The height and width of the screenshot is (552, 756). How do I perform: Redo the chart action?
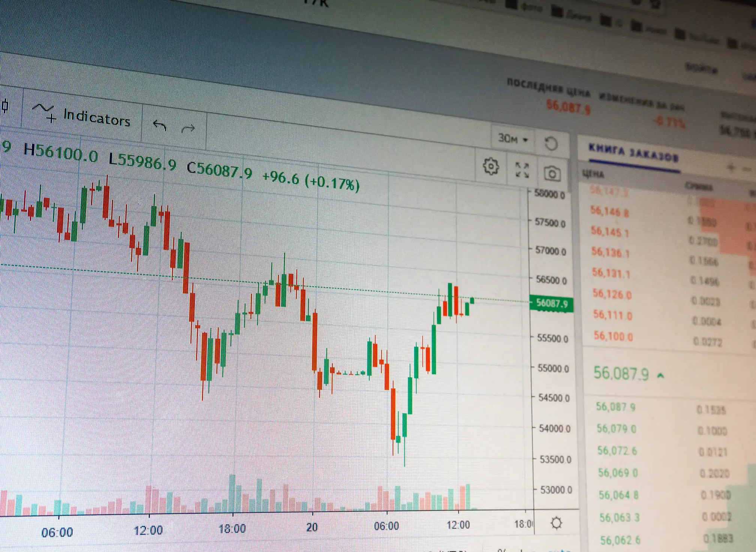(188, 129)
